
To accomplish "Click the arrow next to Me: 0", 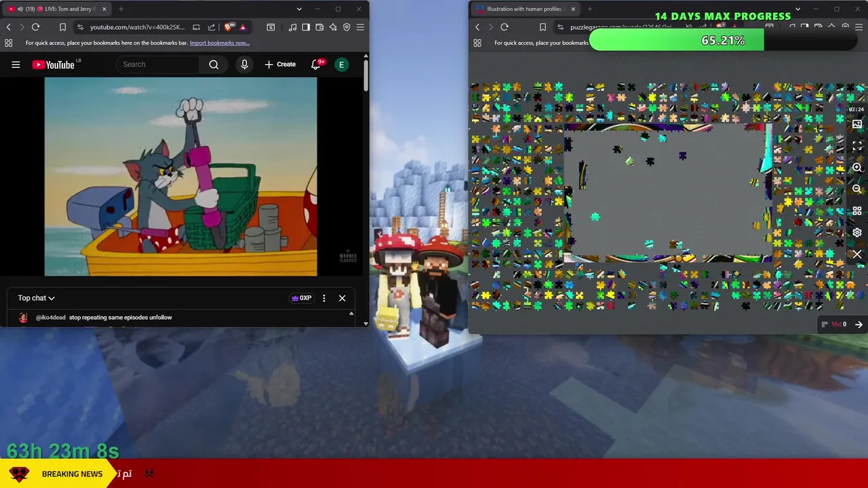I will [x=859, y=325].
